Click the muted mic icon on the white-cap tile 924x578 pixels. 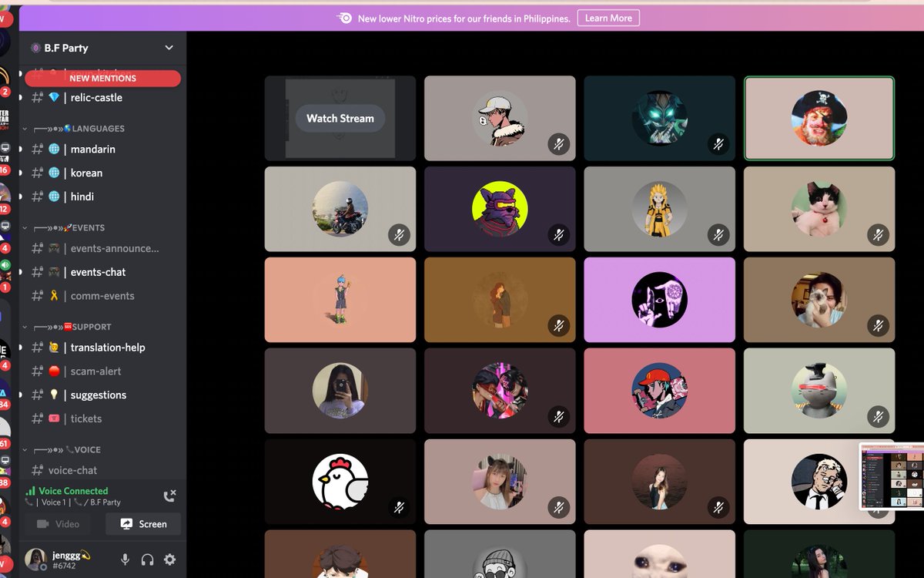[x=559, y=143]
